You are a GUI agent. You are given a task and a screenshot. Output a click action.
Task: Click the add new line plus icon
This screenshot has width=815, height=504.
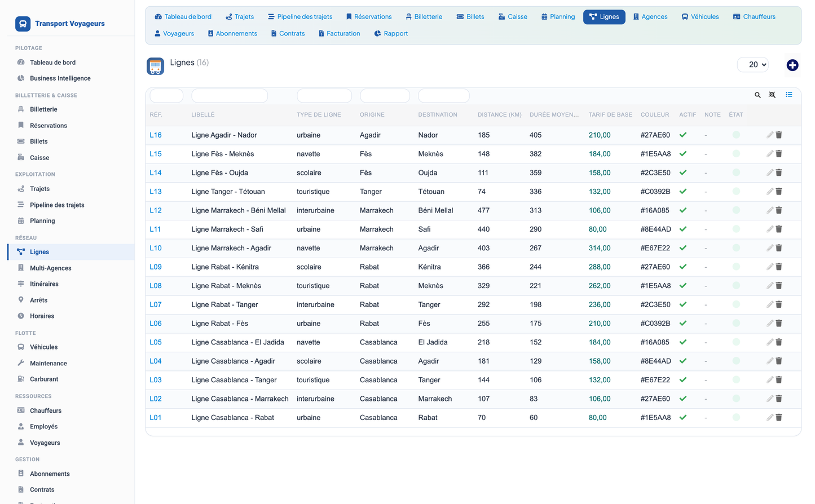point(792,65)
